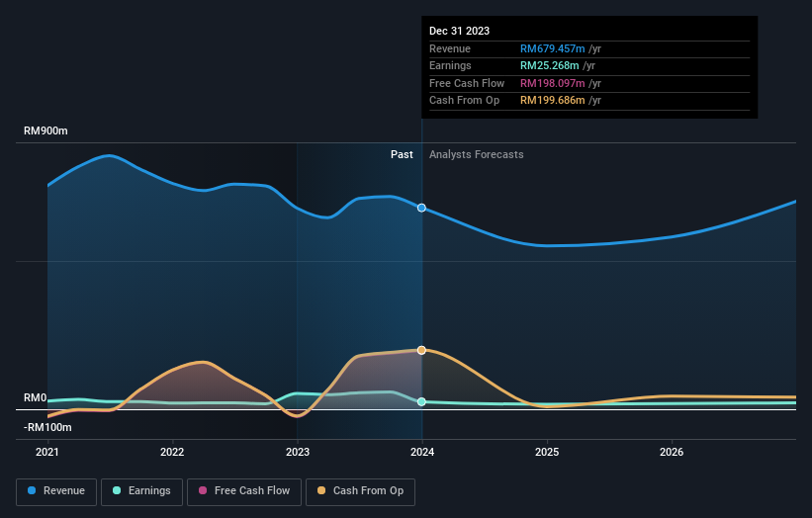Click the tooltip date 'Dec 31 2023'
The width and height of the screenshot is (812, 518).
(x=459, y=31)
